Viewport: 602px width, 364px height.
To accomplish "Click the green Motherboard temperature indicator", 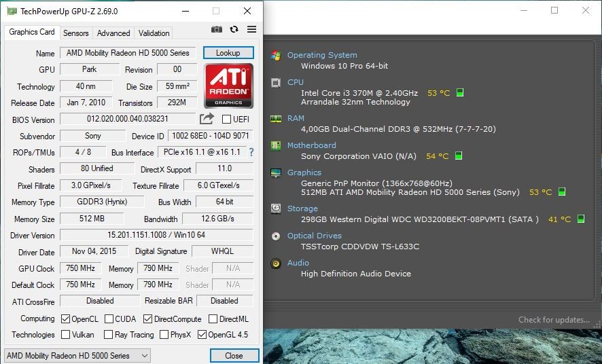I will pyautogui.click(x=459, y=156).
